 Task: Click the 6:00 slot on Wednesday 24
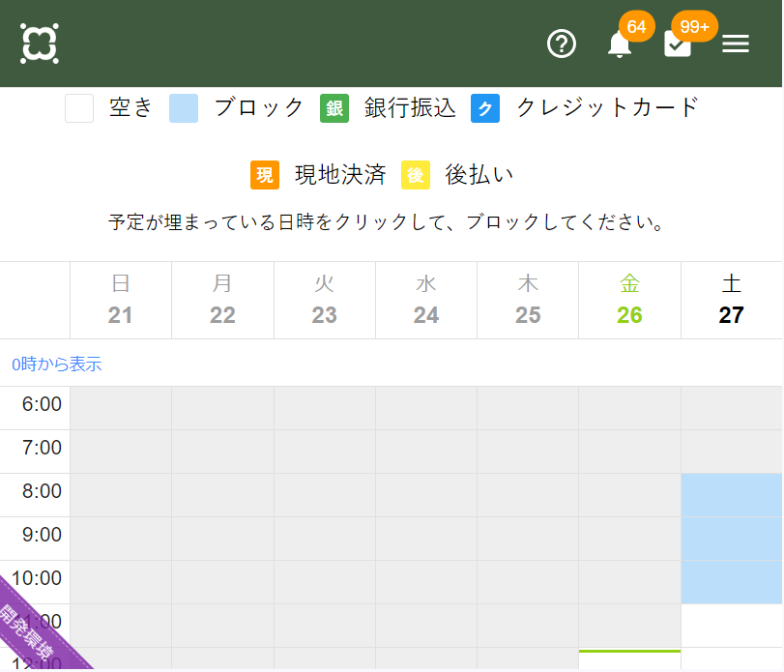(x=426, y=408)
